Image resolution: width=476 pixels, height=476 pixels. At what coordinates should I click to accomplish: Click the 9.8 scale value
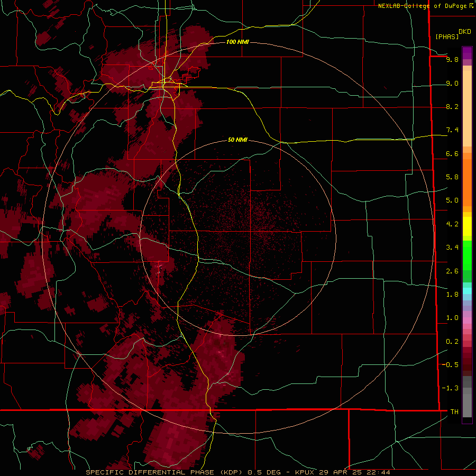pos(452,59)
